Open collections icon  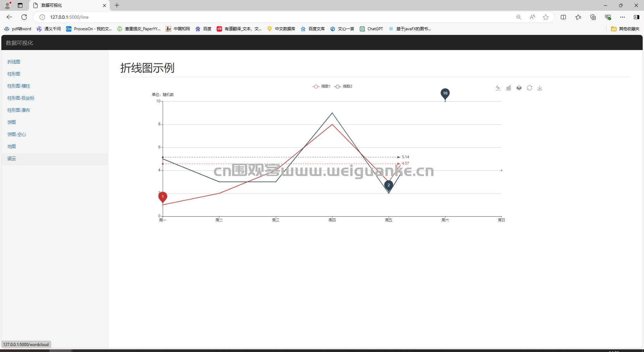pos(593,17)
